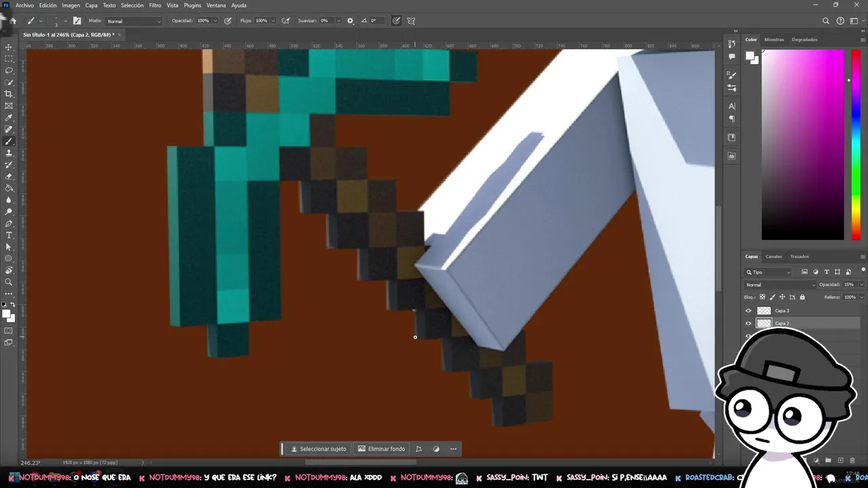Select the Zoom magnifier tool
The width and height of the screenshot is (868, 488).
pyautogui.click(x=9, y=282)
